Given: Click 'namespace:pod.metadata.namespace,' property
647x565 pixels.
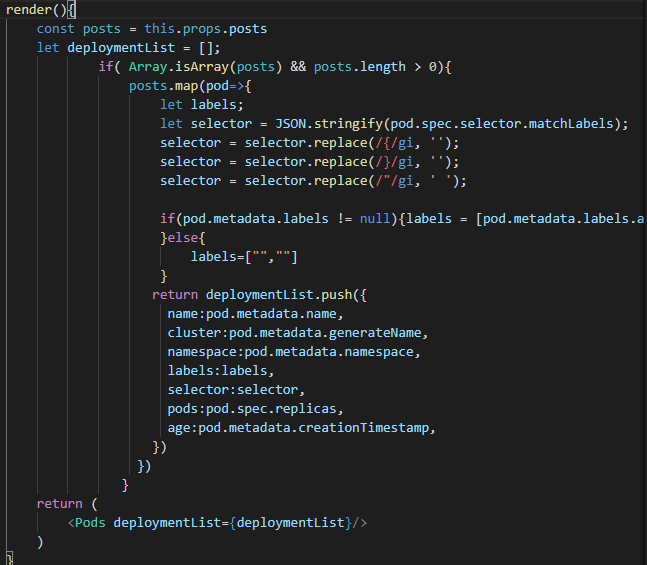Looking at the screenshot, I should [x=294, y=352].
